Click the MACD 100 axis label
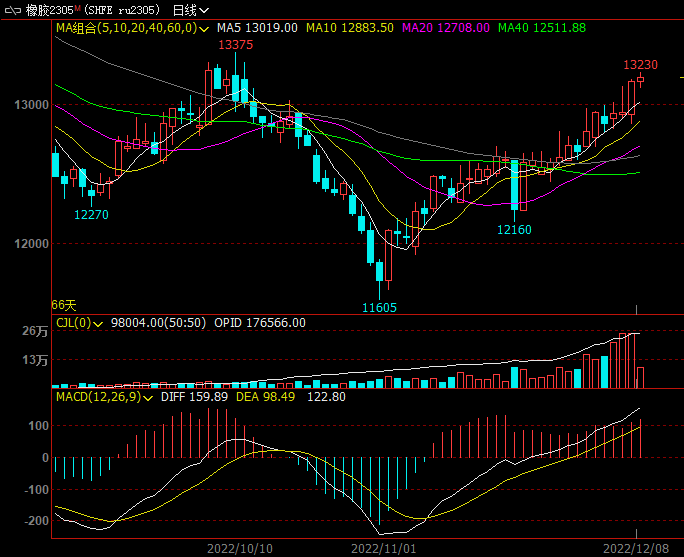Viewport: 684px width, 557px height. [x=38, y=426]
